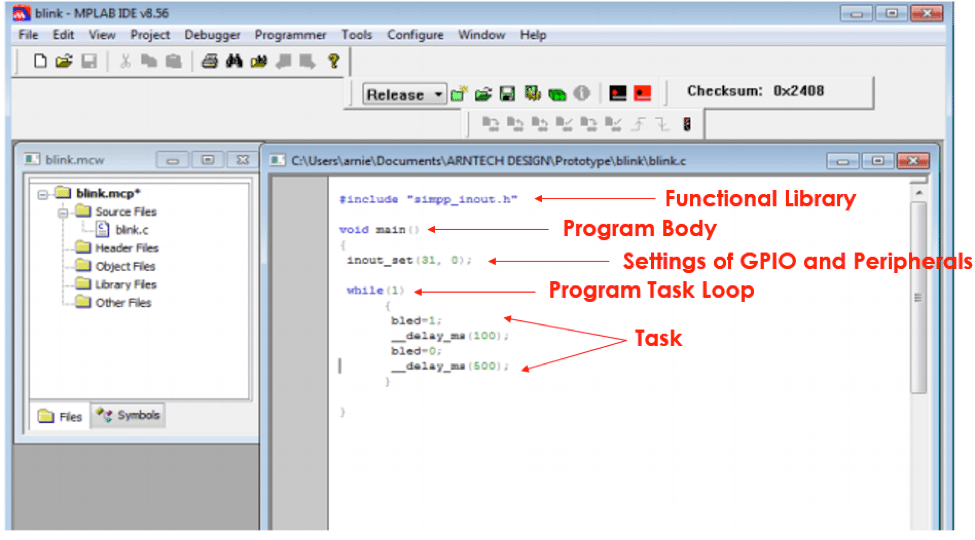This screenshot has width=975, height=540.
Task: Click the red Build All icon
Action: tap(642, 94)
